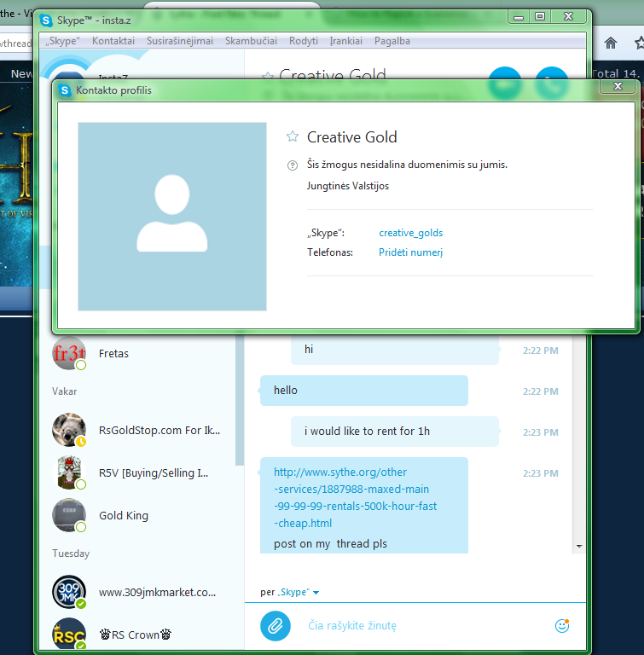Open the Susirašinėjimai menu

(x=180, y=41)
